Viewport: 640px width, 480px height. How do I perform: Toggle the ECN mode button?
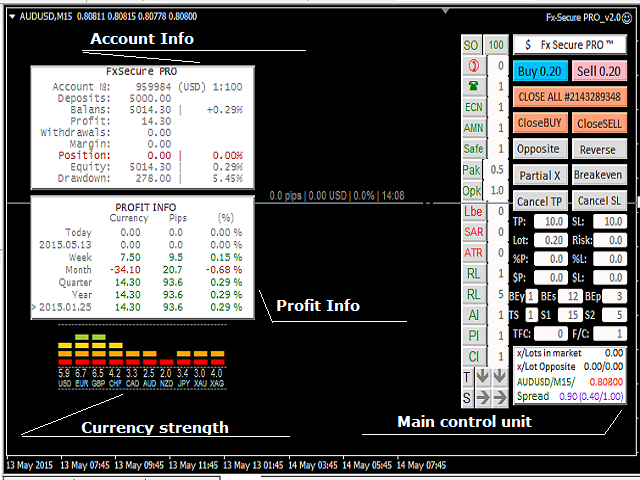(x=473, y=107)
